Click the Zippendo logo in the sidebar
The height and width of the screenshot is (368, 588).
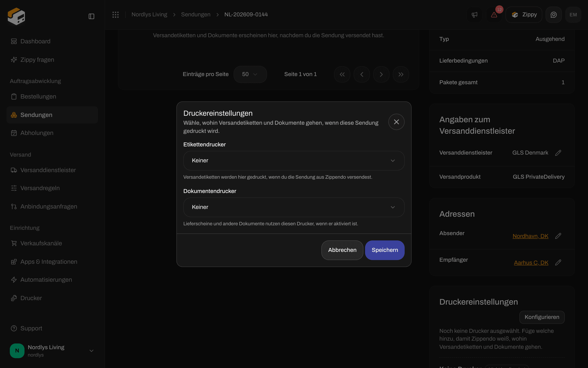click(16, 16)
